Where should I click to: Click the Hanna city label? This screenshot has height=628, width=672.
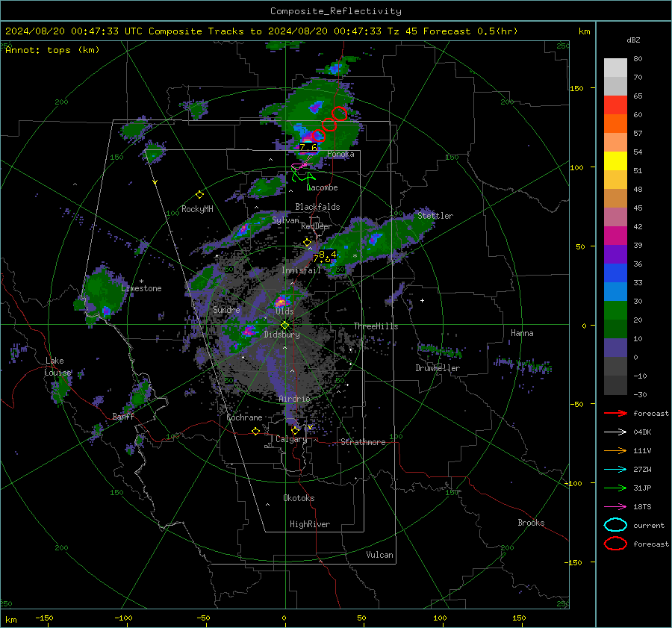(522, 333)
